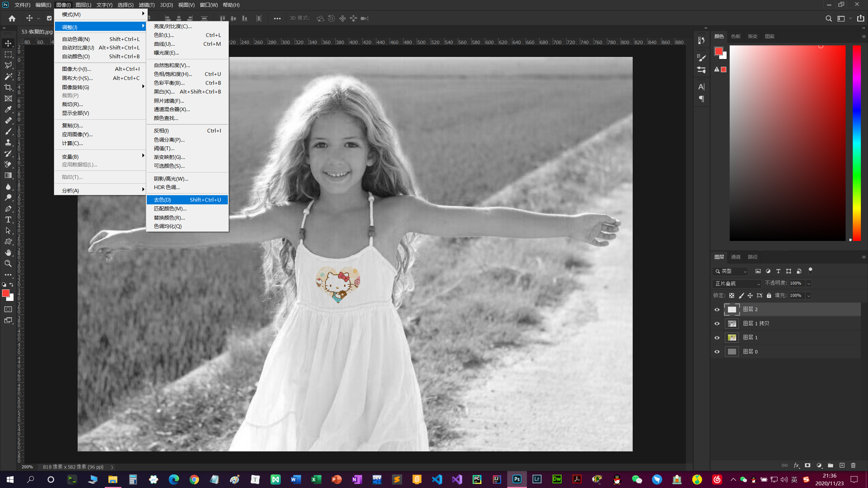
Task: Select the Path Selection tool
Action: tap(8, 231)
